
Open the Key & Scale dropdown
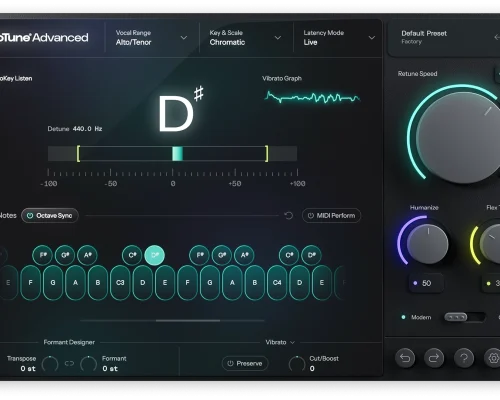click(x=245, y=38)
